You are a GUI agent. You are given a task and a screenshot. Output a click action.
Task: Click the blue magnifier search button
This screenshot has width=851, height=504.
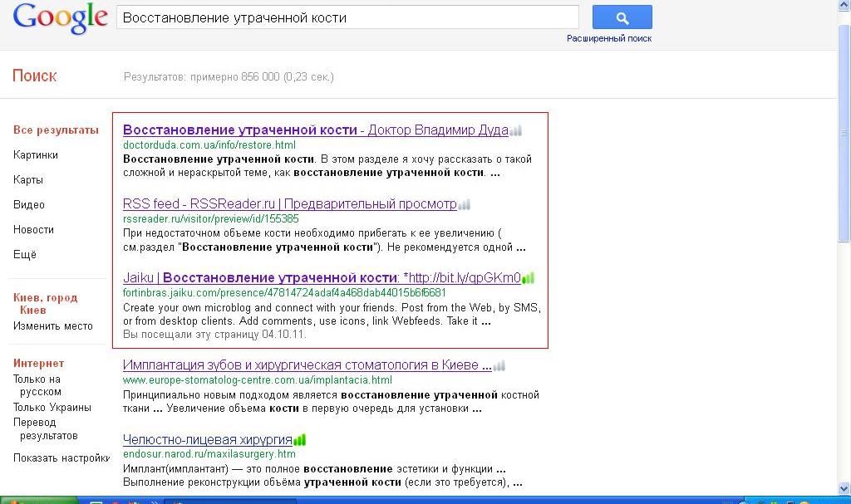[x=622, y=17]
